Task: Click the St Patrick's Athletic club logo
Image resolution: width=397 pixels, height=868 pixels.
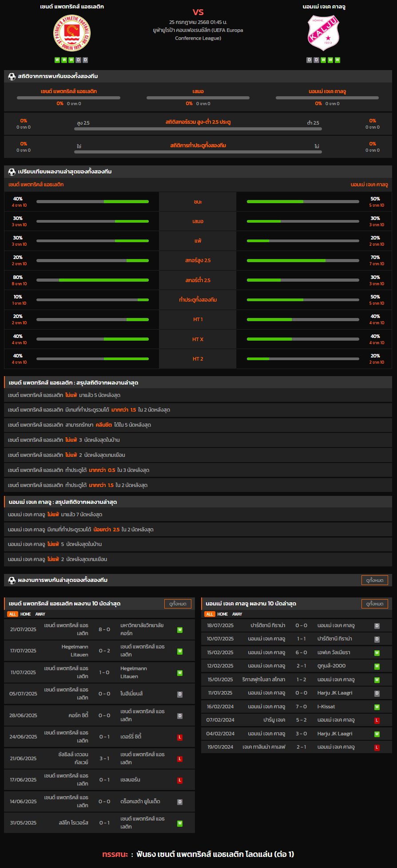Action: [x=72, y=33]
